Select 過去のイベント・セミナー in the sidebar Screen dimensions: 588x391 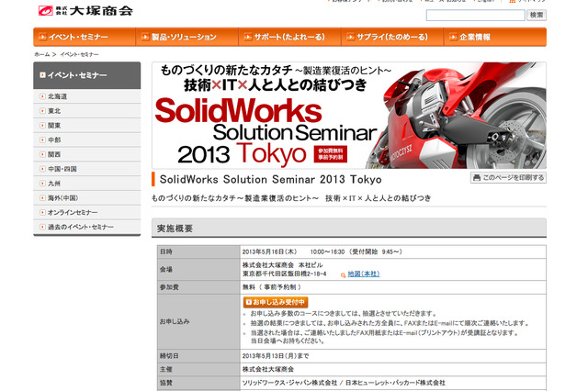coord(87,227)
